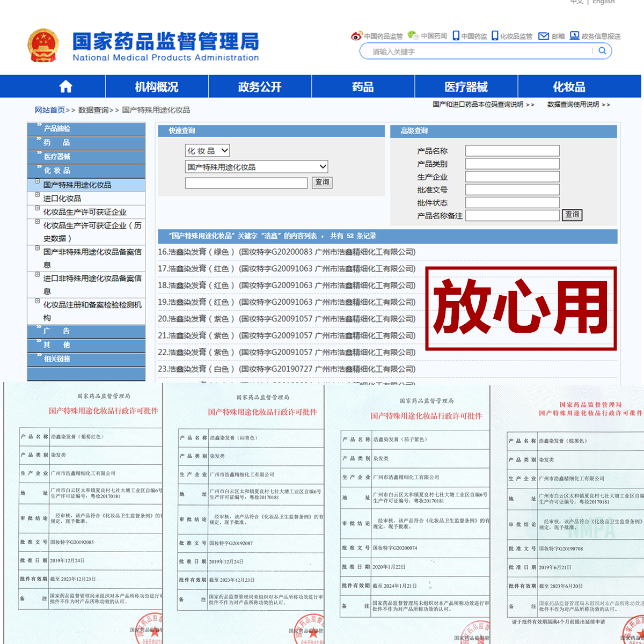Go to 网站首页 breadcrumb link
The image size is (644, 644).
pyautogui.click(x=50, y=110)
